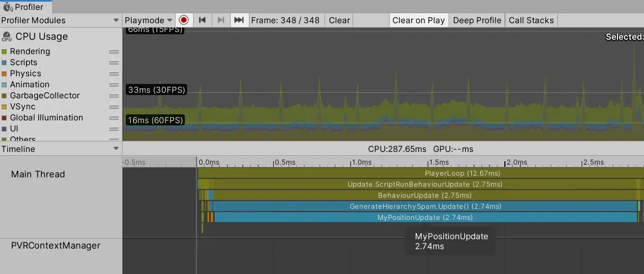Click the 16ms (60FPS) chart label
This screenshot has height=274, width=644.
point(156,120)
